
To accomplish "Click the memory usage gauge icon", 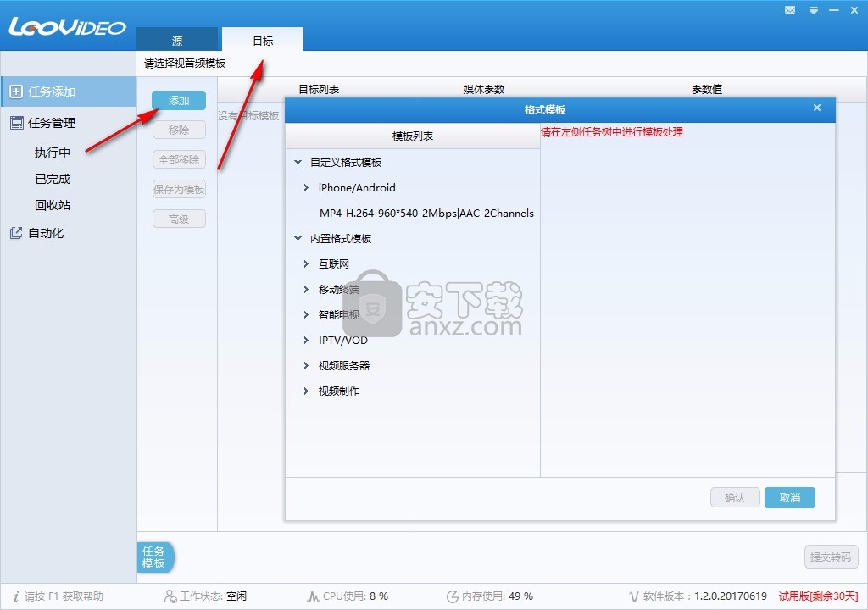I will pyautogui.click(x=453, y=596).
